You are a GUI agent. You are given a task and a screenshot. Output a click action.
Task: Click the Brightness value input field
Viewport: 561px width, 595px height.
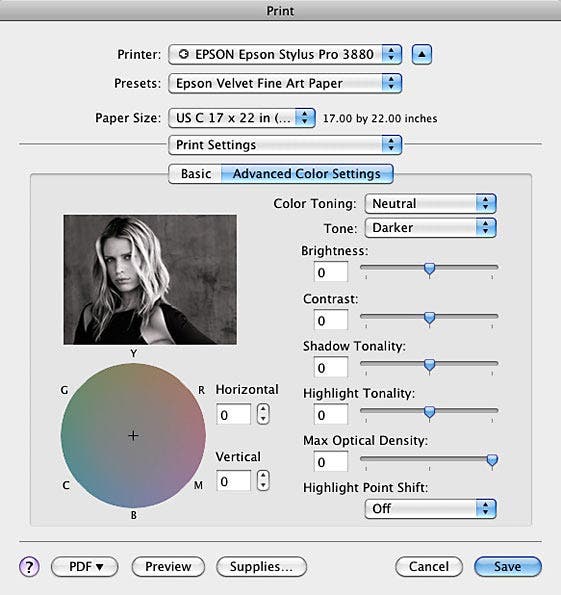tap(331, 272)
